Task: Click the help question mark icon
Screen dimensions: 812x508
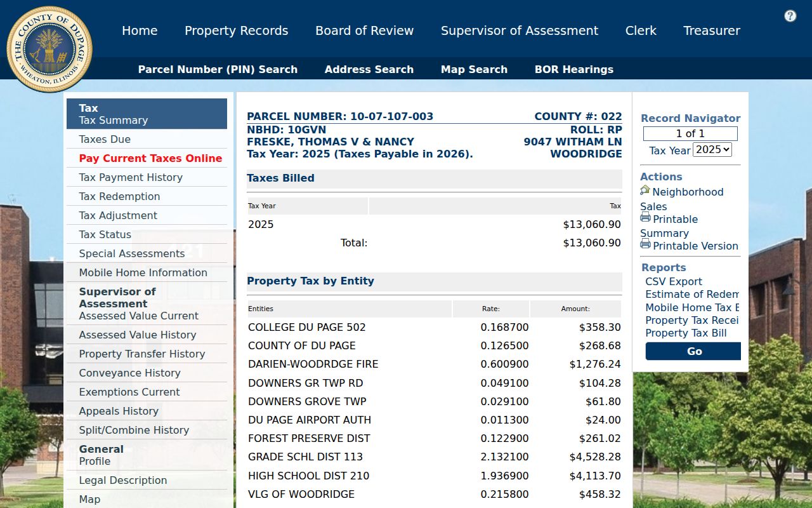Action: [790, 16]
